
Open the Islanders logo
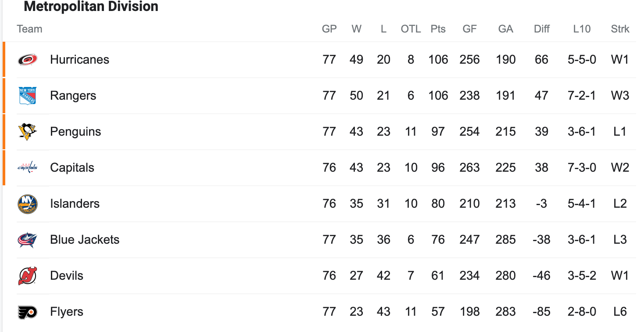point(28,204)
